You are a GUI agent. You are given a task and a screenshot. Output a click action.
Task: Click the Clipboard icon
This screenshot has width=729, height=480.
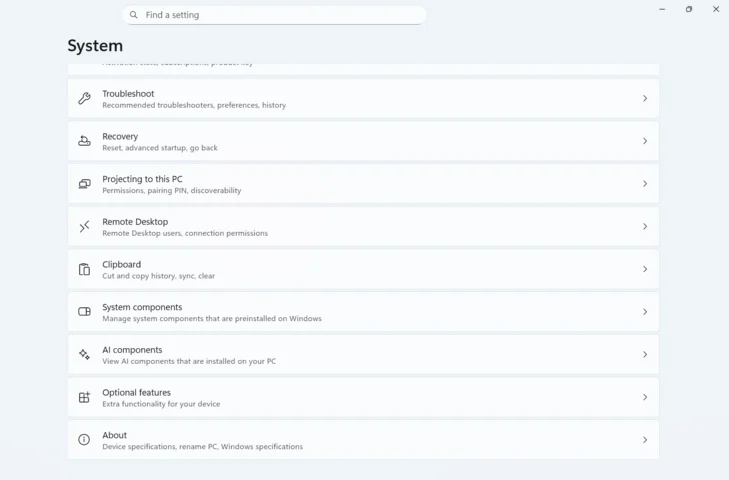(84, 269)
